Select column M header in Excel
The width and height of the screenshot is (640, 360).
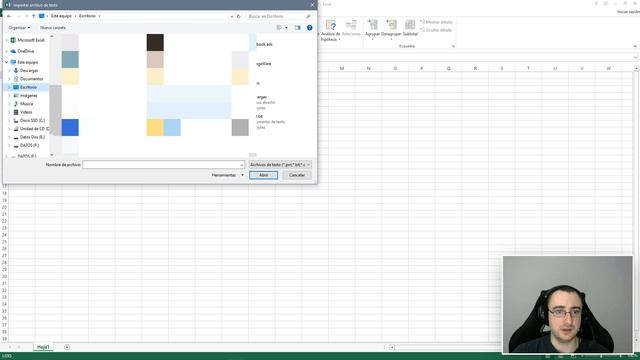point(342,68)
